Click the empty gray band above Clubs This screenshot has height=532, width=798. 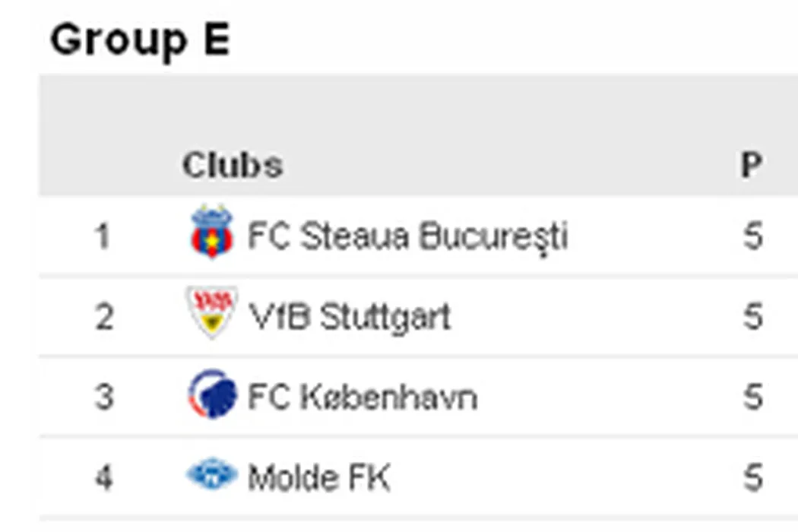click(418, 106)
